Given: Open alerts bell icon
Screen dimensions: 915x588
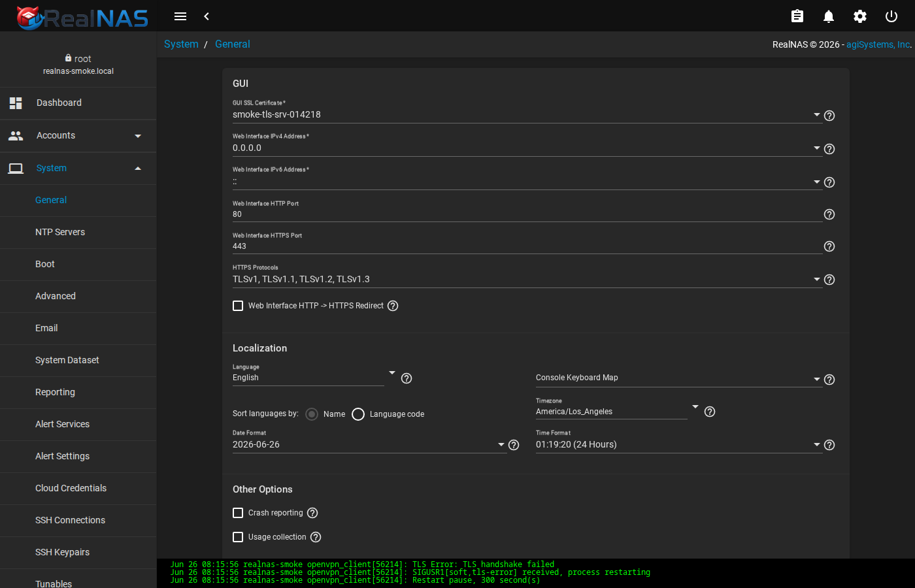Looking at the screenshot, I should [829, 16].
